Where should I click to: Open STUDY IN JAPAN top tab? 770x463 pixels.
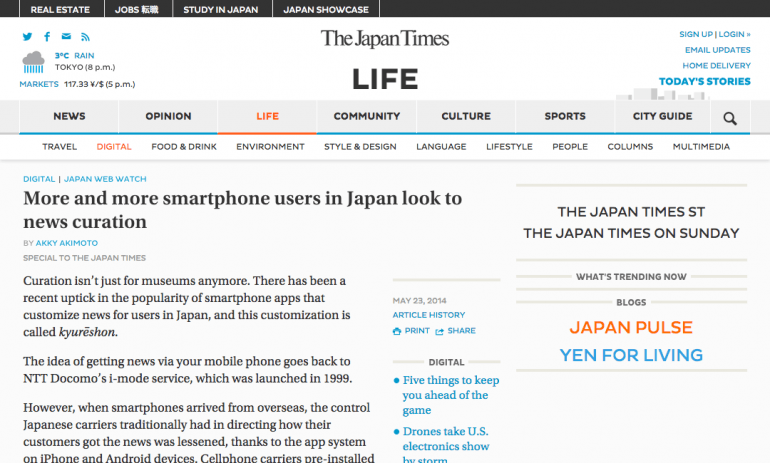pos(220,9)
